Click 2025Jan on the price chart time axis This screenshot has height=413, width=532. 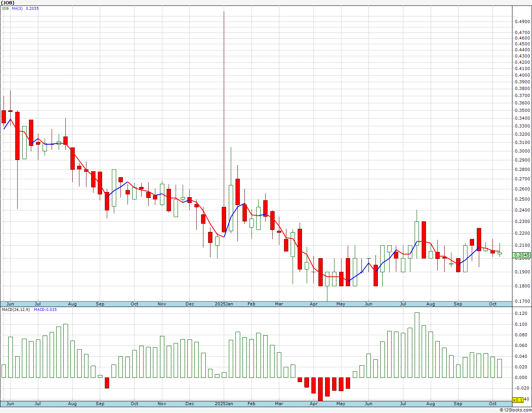coord(224,304)
